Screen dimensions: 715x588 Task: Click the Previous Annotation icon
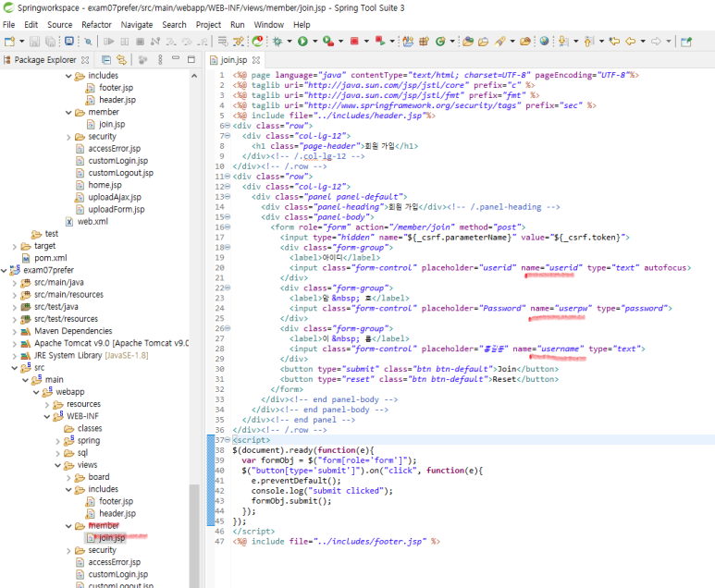[589, 42]
